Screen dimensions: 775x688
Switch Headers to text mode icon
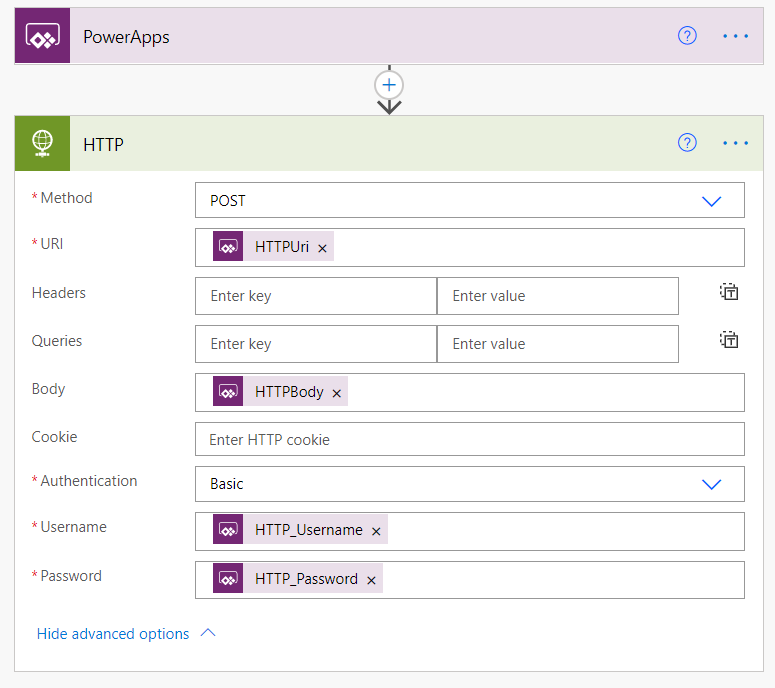point(729,293)
